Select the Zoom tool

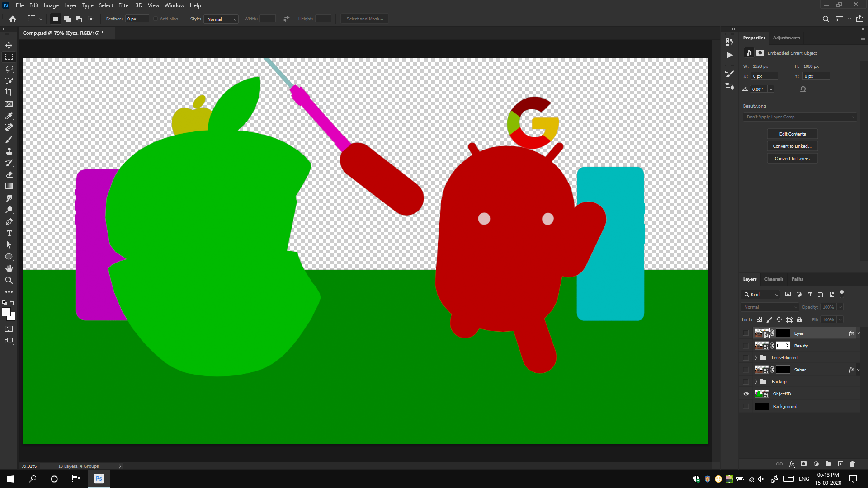click(x=9, y=280)
